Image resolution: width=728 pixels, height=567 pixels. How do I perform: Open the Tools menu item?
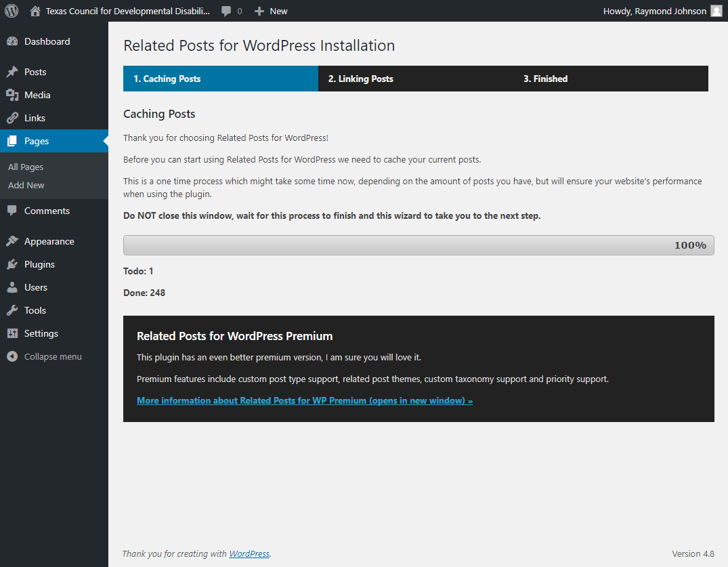point(35,310)
